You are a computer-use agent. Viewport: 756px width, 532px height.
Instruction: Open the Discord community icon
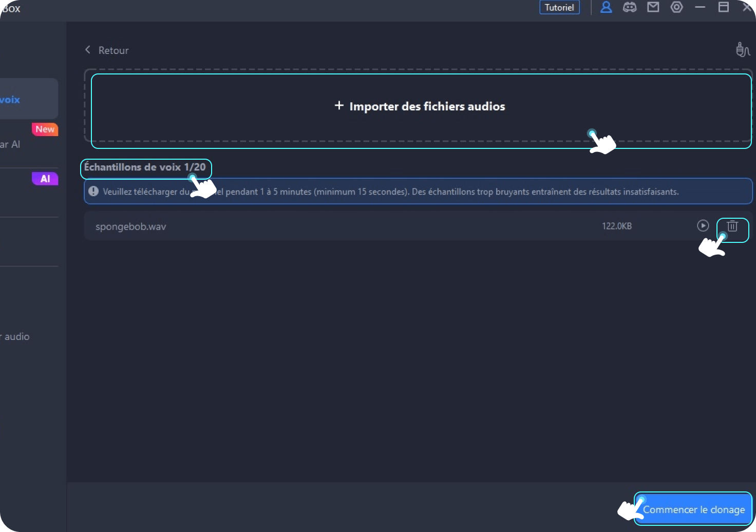coord(630,7)
